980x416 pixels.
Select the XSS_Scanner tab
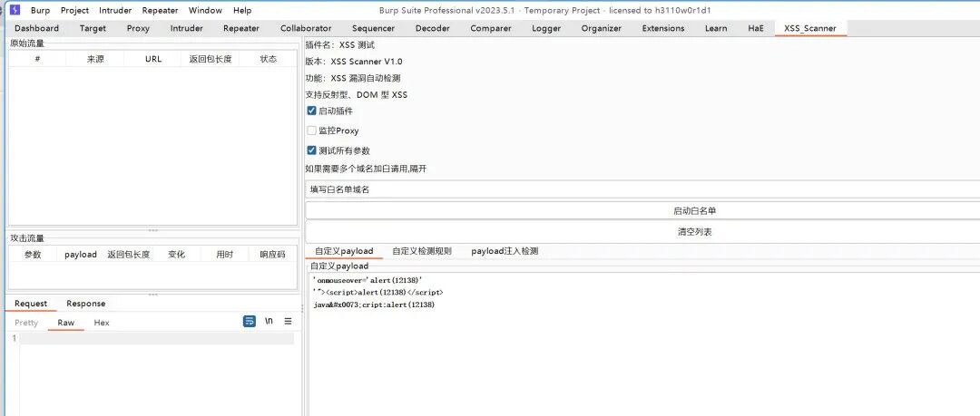[810, 28]
